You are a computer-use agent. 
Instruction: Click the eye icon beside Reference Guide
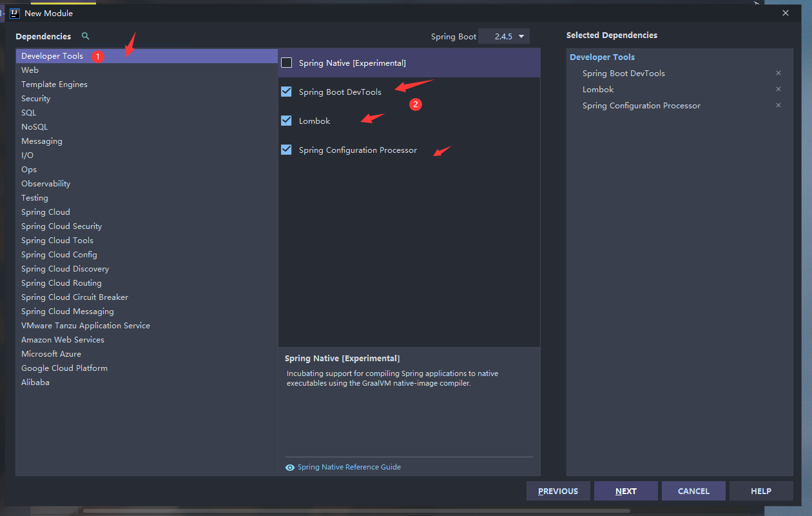pyautogui.click(x=290, y=467)
